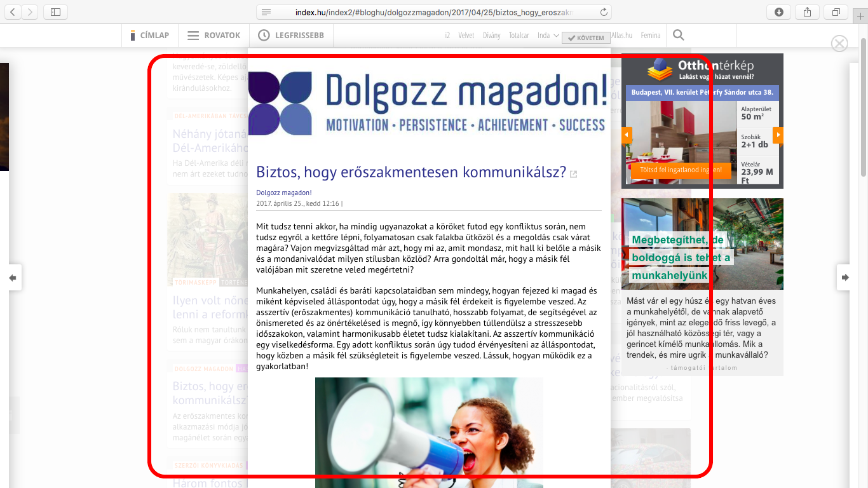Click the DOLGOZZ MAGADON tag in background list

point(204,369)
